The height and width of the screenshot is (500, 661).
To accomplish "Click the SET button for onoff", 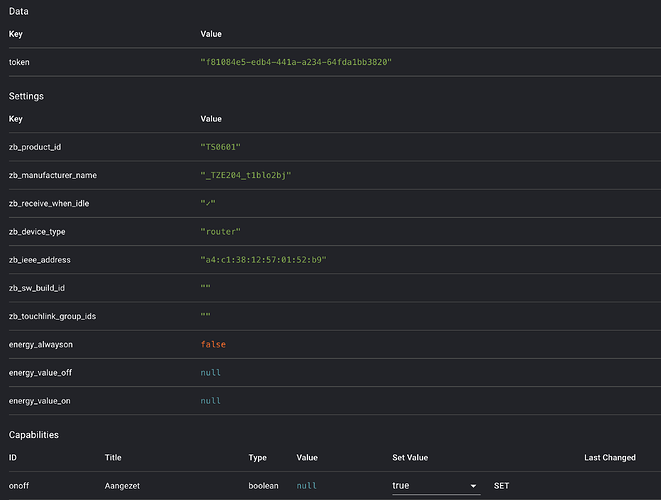I will [x=501, y=486].
